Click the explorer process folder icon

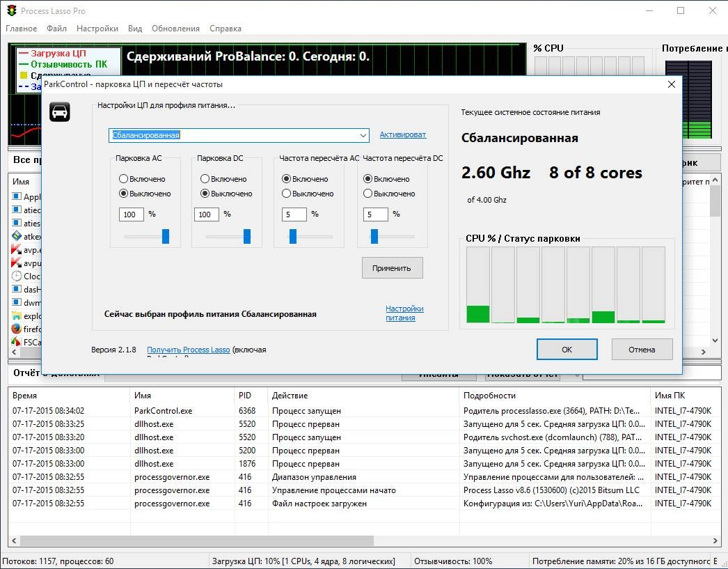click(16, 316)
